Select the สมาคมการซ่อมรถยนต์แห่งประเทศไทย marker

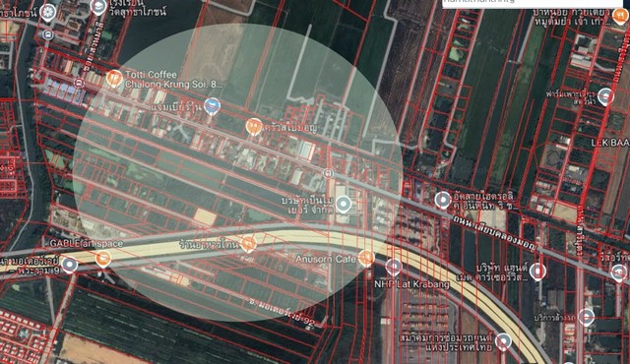pyautogui.click(x=503, y=342)
